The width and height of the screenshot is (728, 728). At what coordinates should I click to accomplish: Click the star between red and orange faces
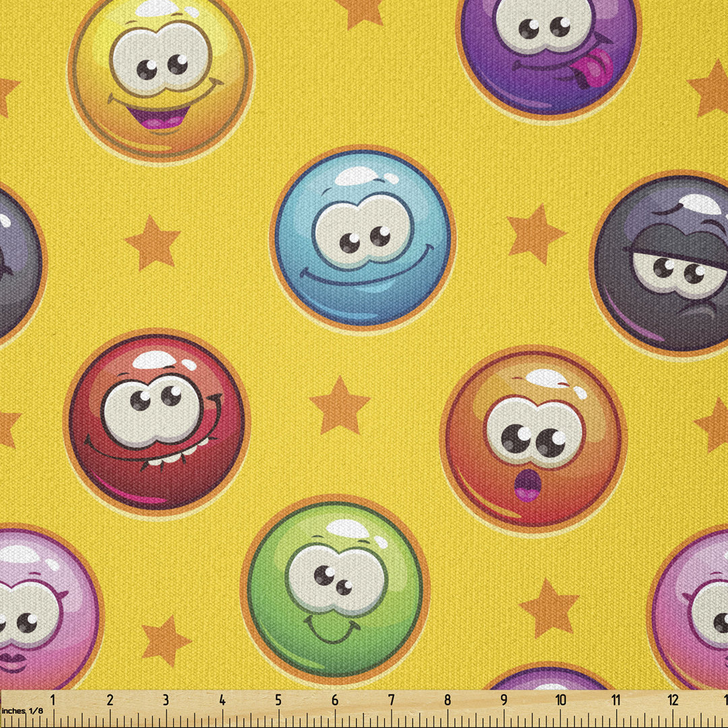point(340,405)
